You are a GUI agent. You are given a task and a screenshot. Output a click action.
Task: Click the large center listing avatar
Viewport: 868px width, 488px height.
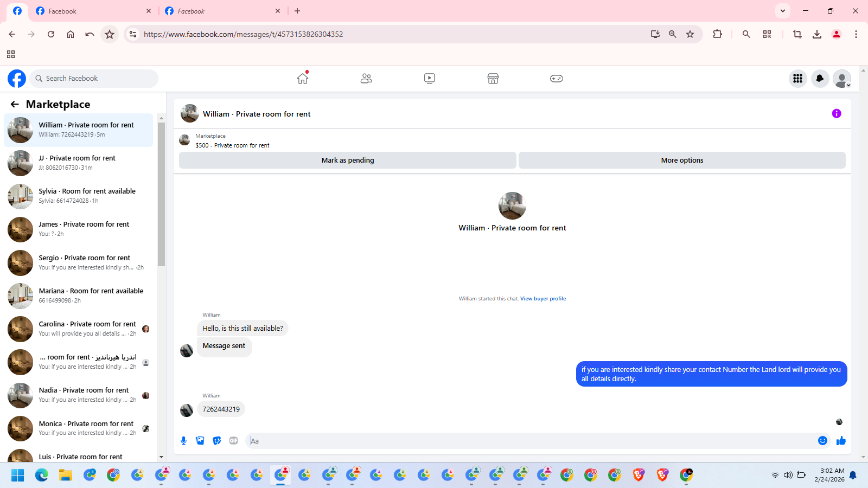point(512,206)
